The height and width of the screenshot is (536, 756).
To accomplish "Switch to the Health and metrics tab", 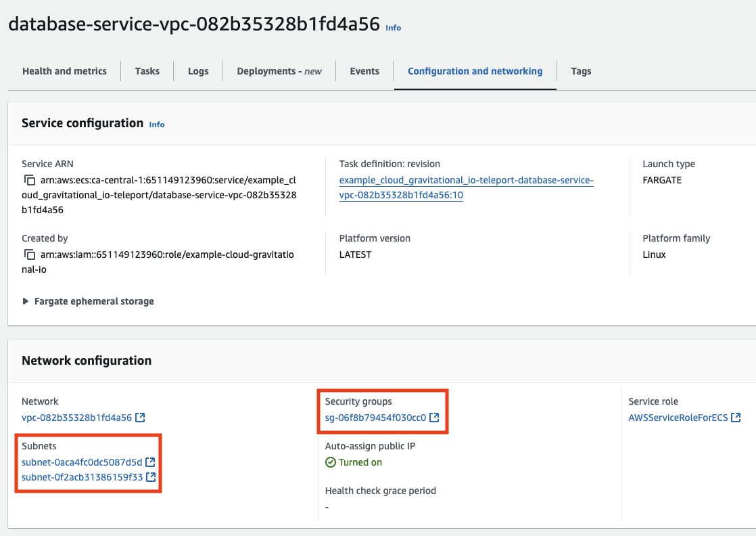I will click(x=64, y=70).
